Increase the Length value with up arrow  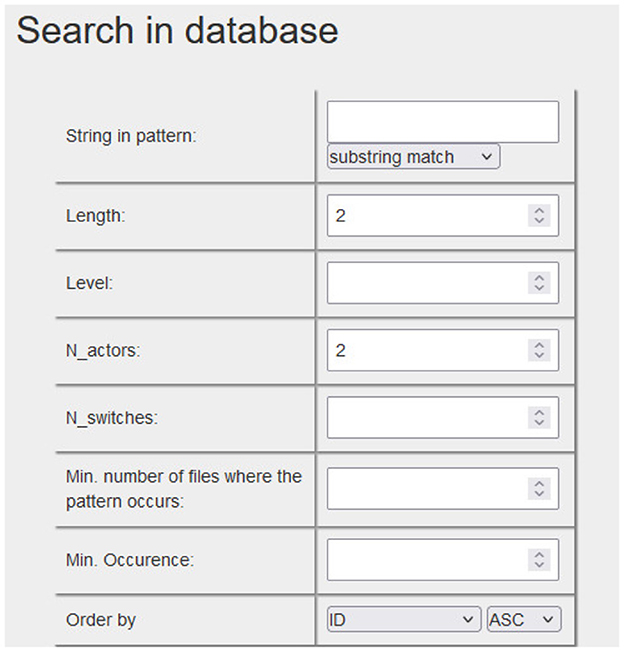pyautogui.click(x=539, y=211)
